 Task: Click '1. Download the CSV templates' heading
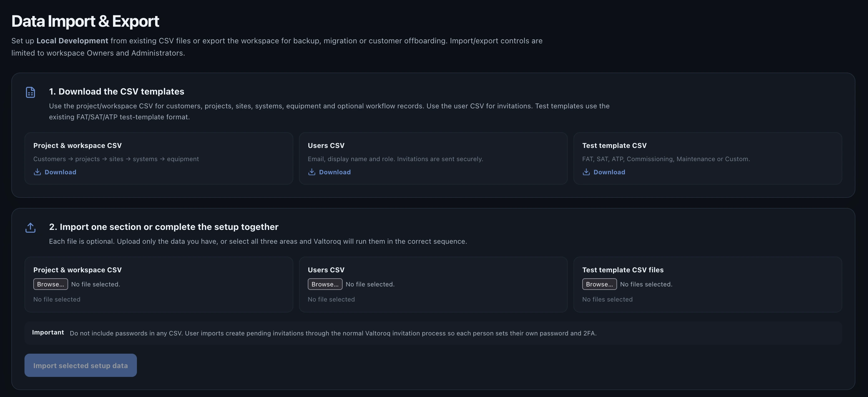click(x=117, y=91)
